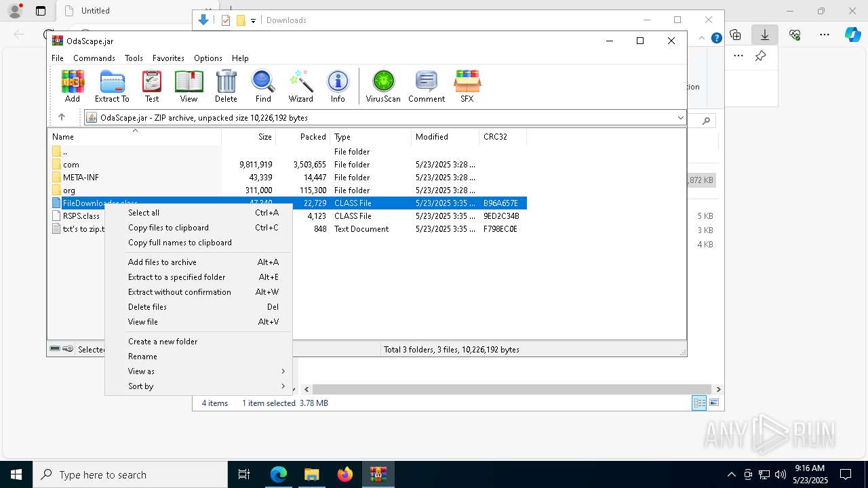Click the Find magnifier icon
868x488 pixels.
coord(263,86)
